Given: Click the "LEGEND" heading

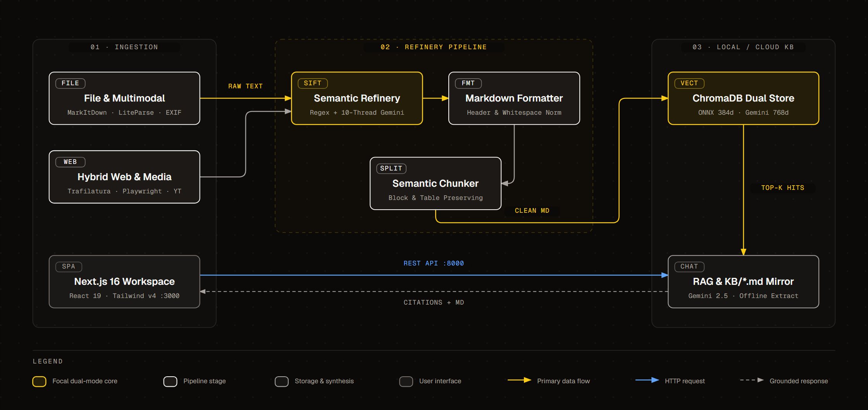Looking at the screenshot, I should 48,362.
